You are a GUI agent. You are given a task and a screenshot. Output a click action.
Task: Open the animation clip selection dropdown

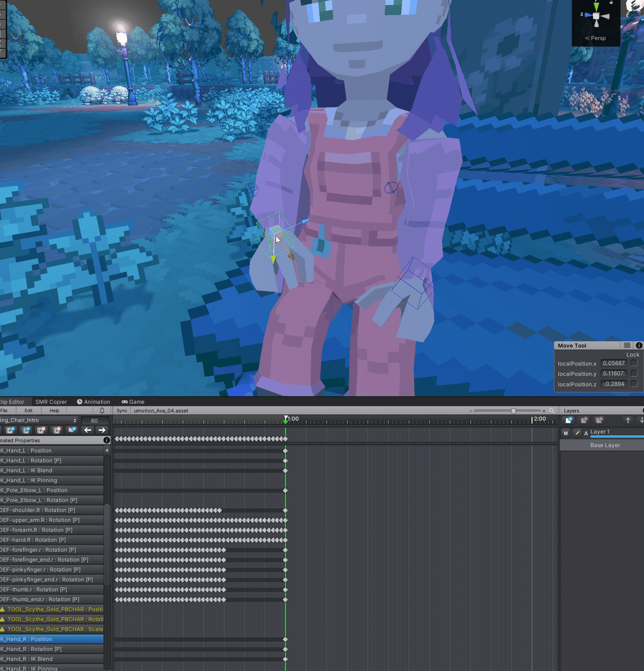39,420
